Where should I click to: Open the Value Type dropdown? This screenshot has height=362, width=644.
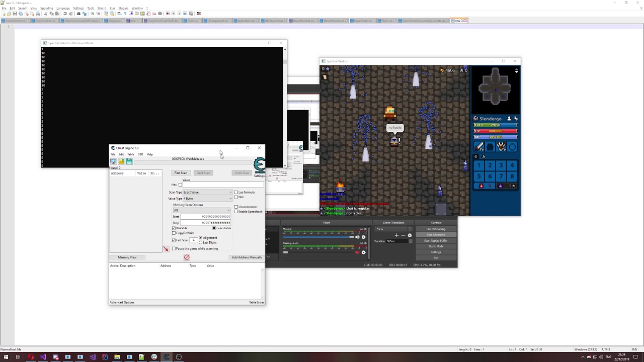207,199
